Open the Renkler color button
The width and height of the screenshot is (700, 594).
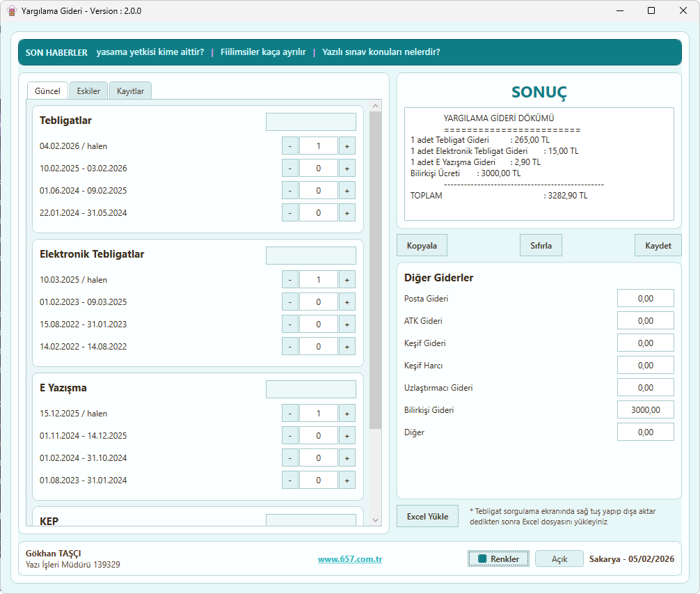498,558
